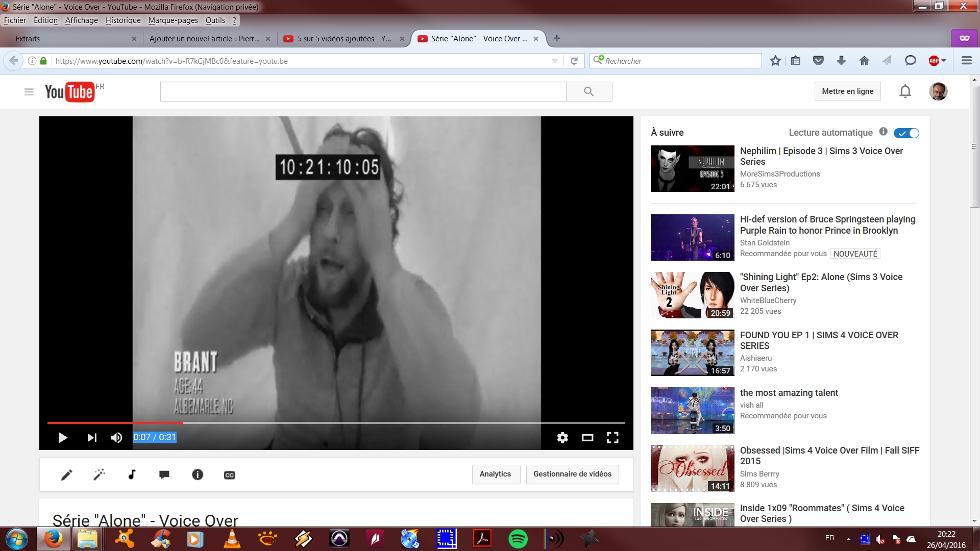Click the pencil edit video icon

(x=66, y=475)
